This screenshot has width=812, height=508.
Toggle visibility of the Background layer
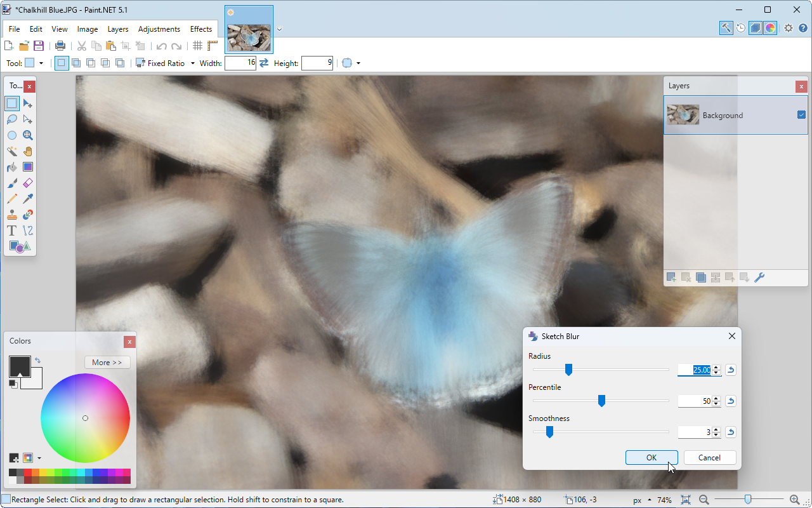tap(801, 115)
